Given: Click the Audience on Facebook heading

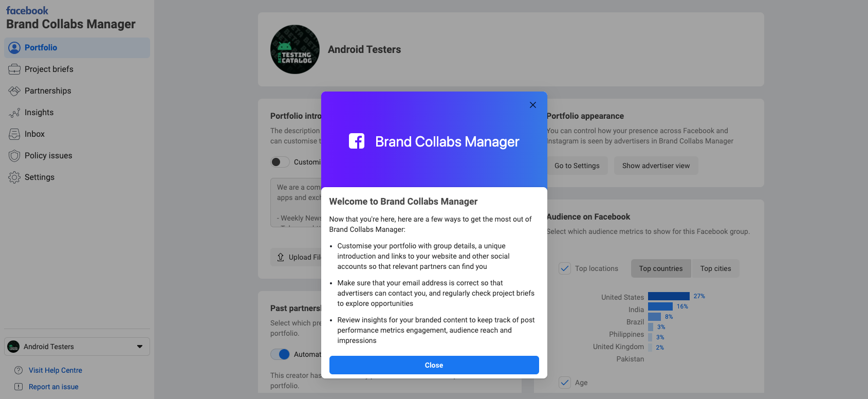Looking at the screenshot, I should coord(588,217).
